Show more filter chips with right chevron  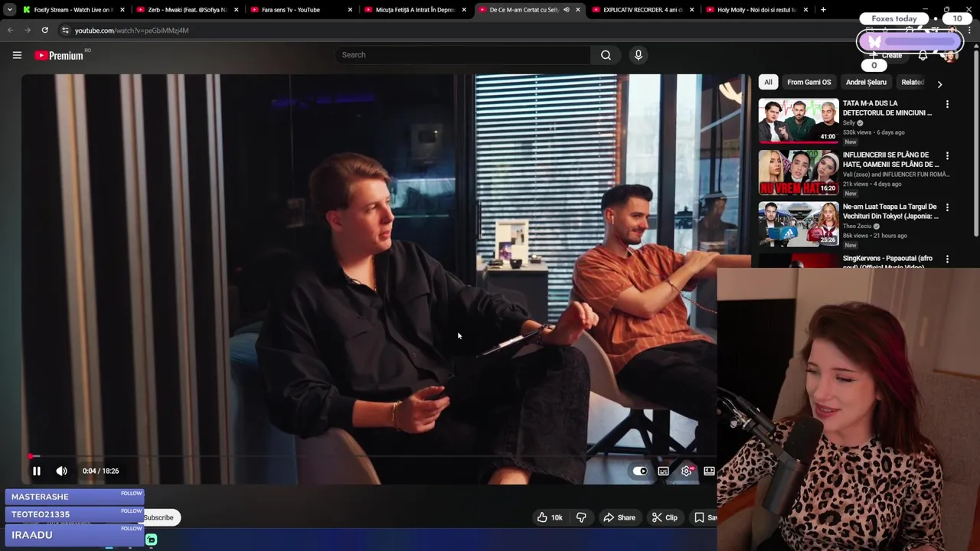pos(939,84)
